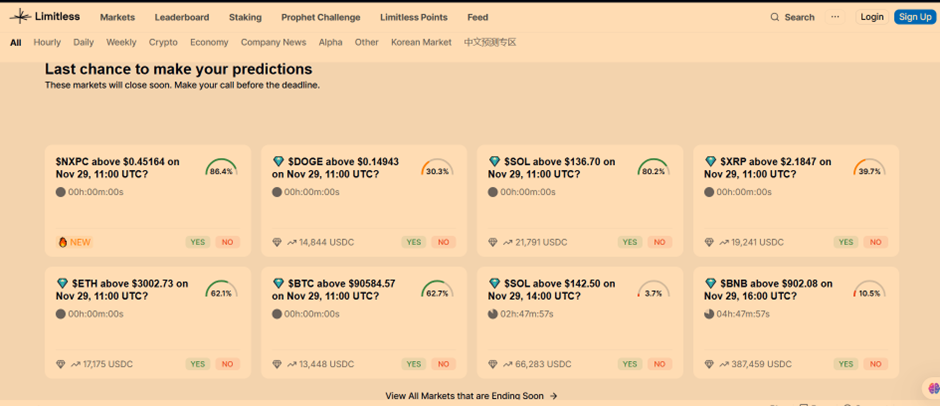Click the 10.5% gauge on the $BNB card

869,290
